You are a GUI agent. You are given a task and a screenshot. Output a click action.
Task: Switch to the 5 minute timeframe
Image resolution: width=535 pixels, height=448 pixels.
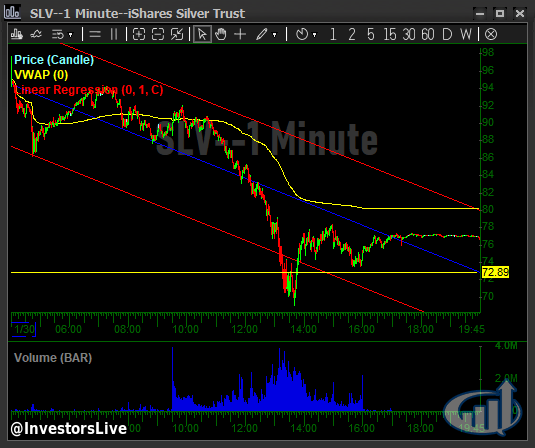[x=371, y=34]
